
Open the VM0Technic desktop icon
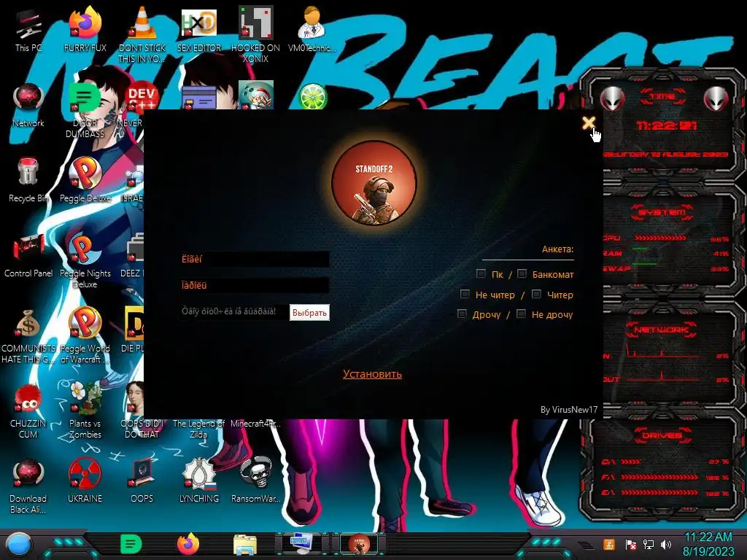[311, 29]
